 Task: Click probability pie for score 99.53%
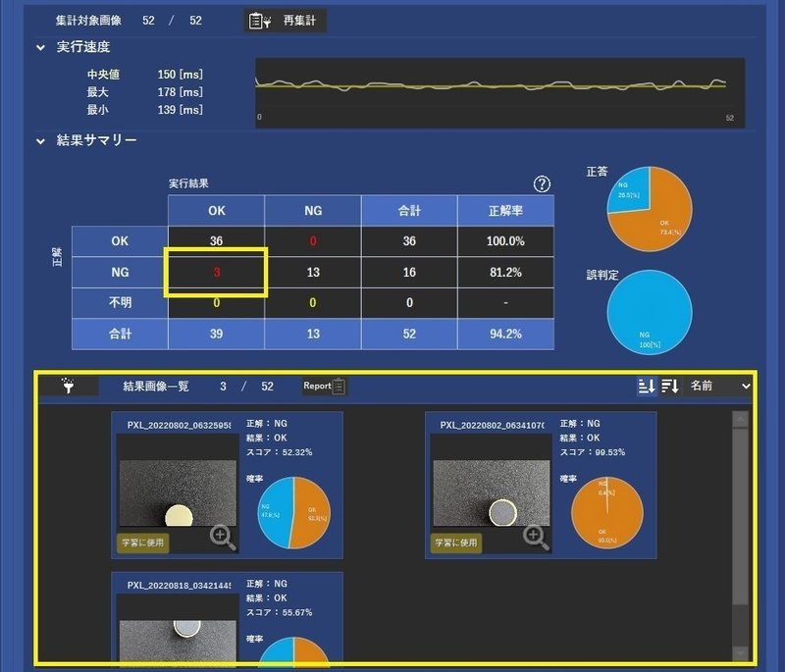607,513
